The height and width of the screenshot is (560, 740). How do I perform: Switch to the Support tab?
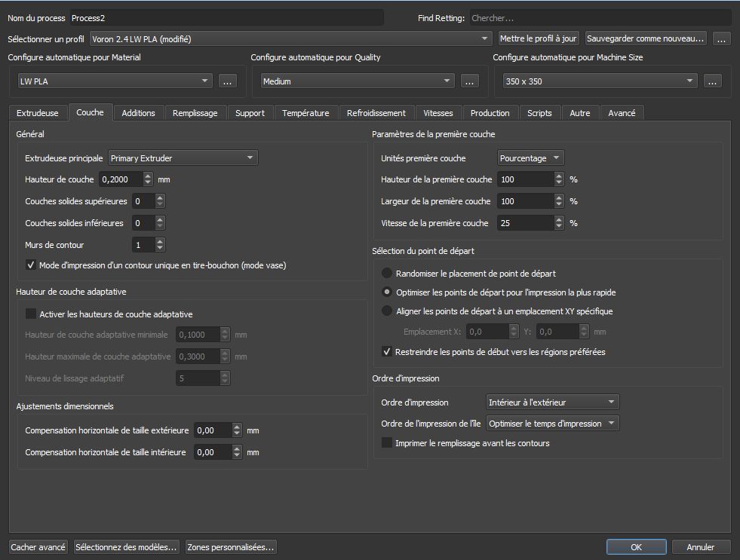click(x=250, y=113)
